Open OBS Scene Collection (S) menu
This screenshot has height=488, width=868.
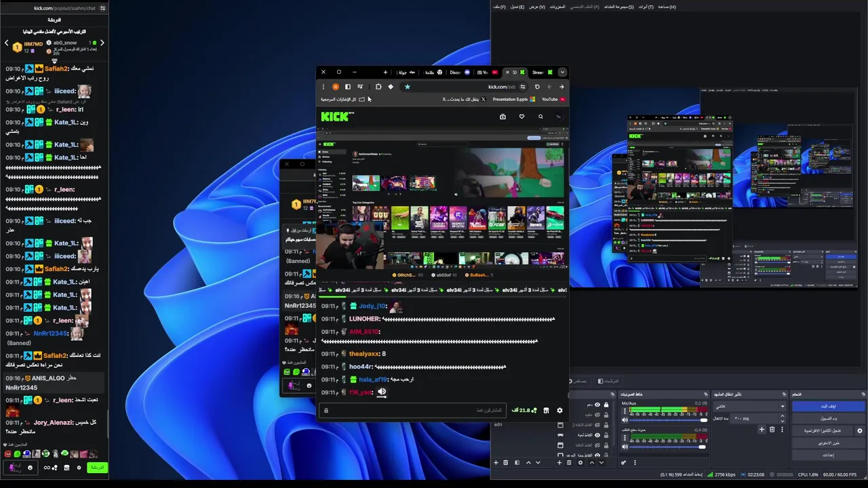tap(619, 7)
